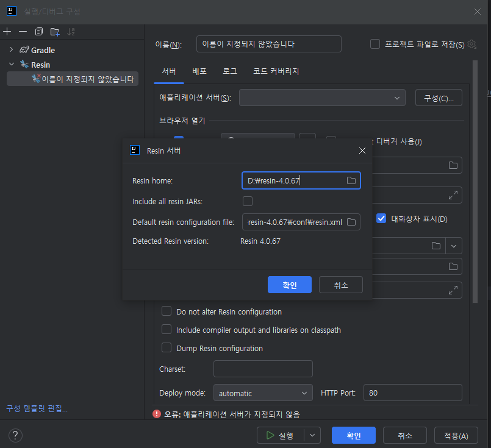Screen dimensions: 491x448
Task: Copy the selected configuration
Action: point(39,32)
